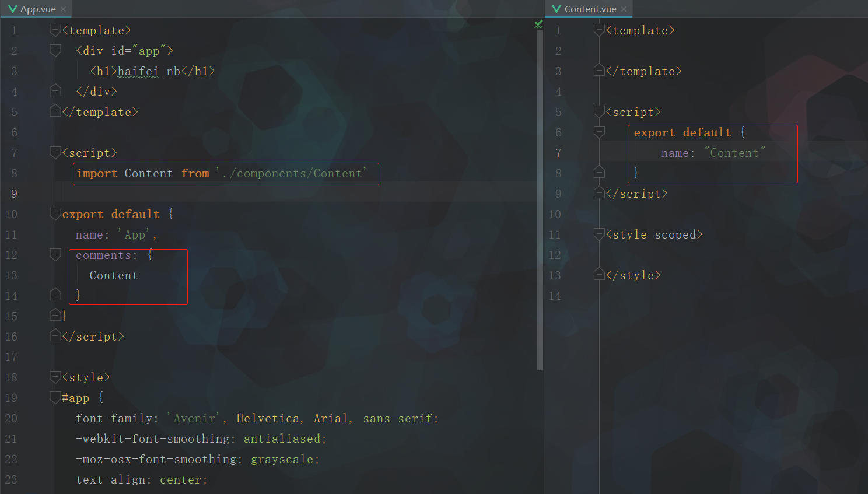This screenshot has width=868, height=494.
Task: Collapse the export default block in App.vue
Action: (x=55, y=213)
